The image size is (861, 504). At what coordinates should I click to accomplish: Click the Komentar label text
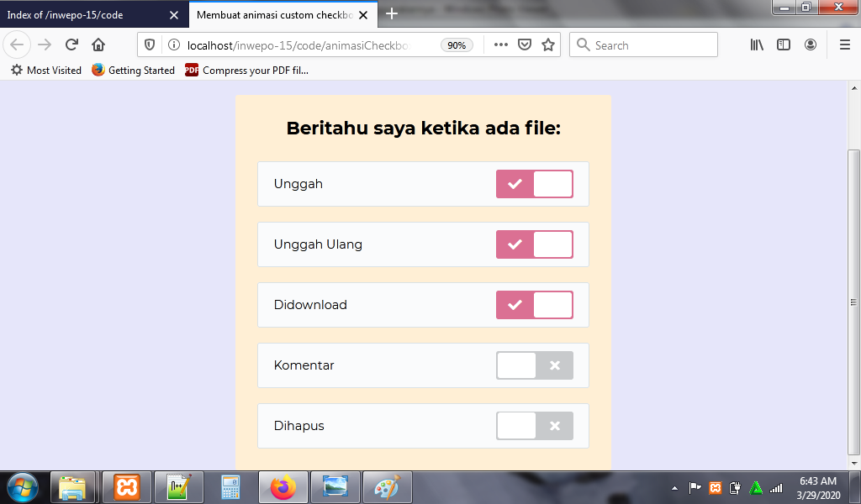[x=304, y=365]
